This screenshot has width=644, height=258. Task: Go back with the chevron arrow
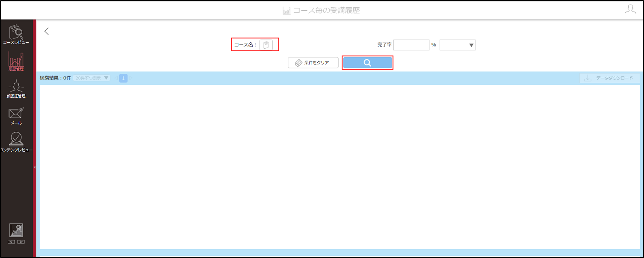47,31
